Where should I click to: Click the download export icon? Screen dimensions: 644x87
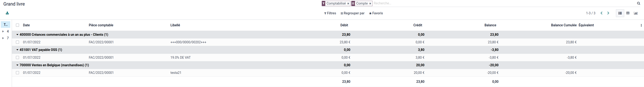[7, 13]
